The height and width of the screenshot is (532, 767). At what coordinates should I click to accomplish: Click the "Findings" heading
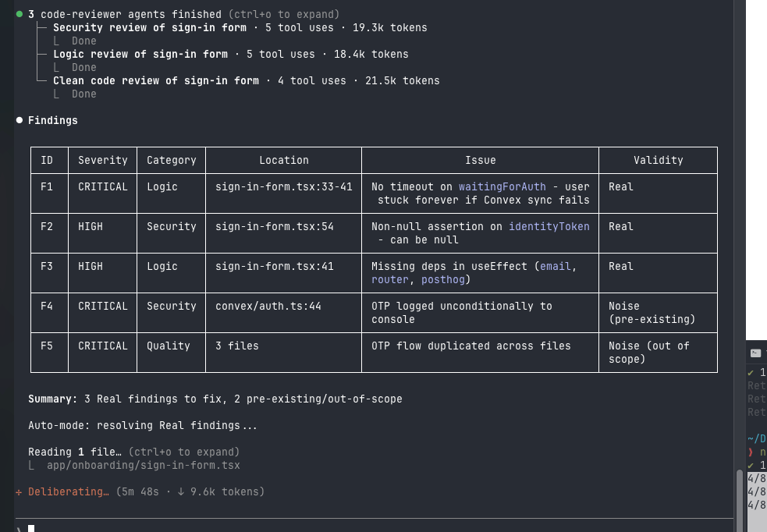tap(53, 120)
